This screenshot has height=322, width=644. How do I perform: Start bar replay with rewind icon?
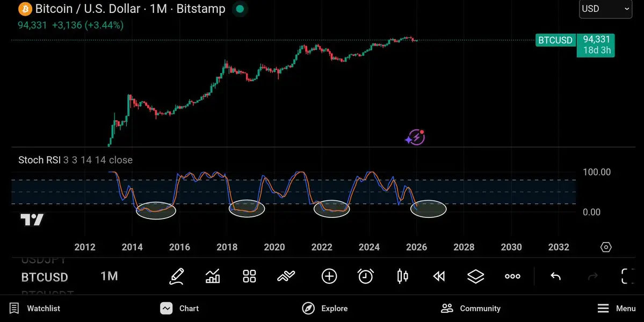[439, 276]
